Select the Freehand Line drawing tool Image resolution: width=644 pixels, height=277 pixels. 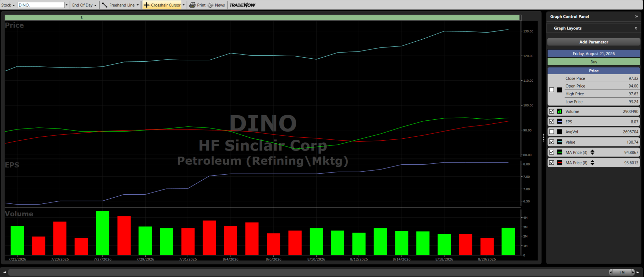click(119, 5)
